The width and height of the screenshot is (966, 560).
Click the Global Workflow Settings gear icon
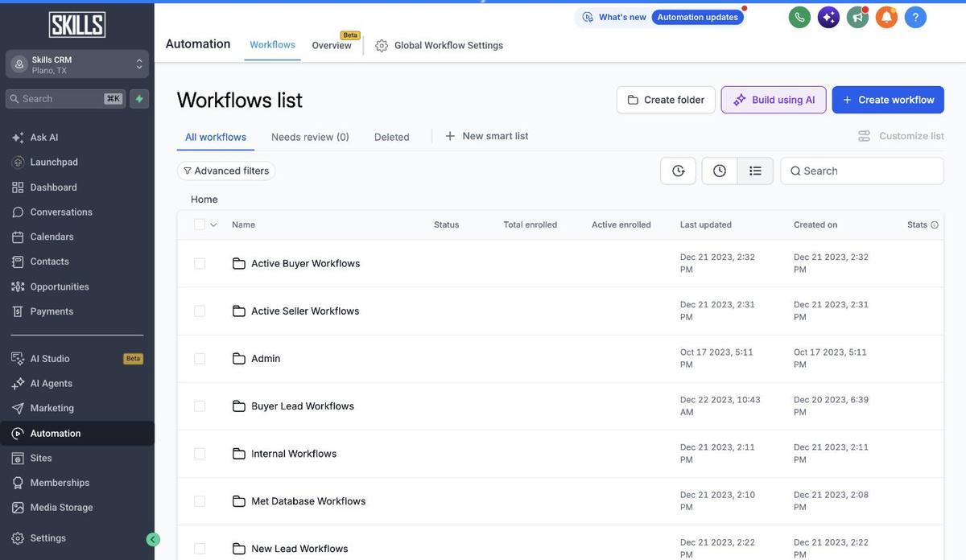382,46
